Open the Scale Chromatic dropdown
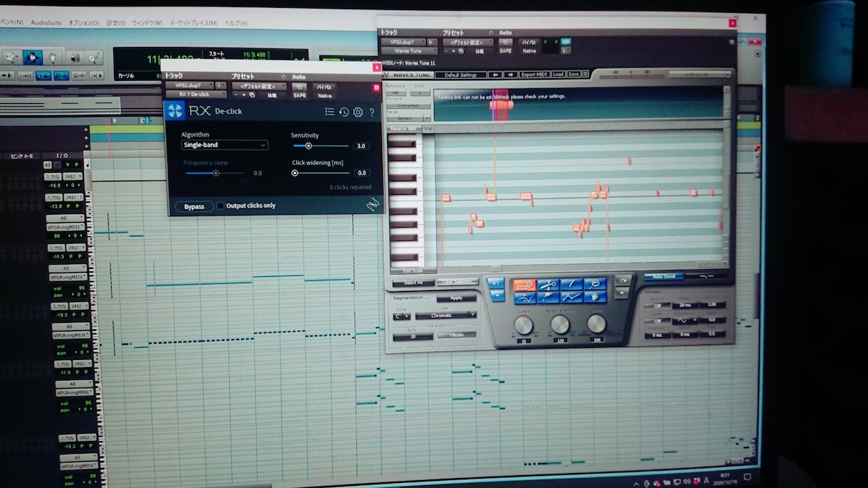Viewport: 868px width, 488px height. click(x=446, y=316)
